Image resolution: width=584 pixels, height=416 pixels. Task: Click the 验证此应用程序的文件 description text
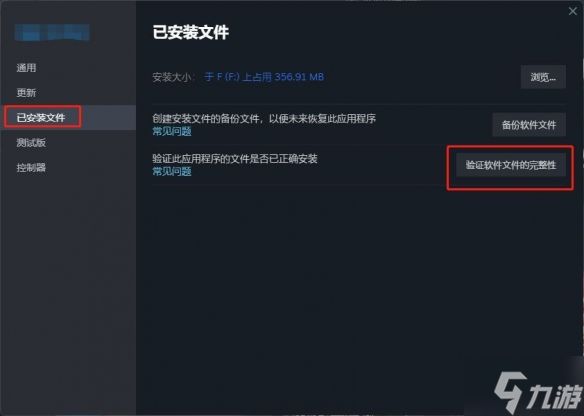point(235,159)
